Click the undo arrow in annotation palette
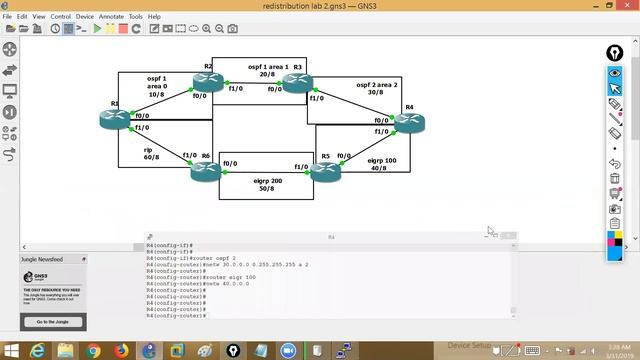640x360 pixels. point(615,164)
